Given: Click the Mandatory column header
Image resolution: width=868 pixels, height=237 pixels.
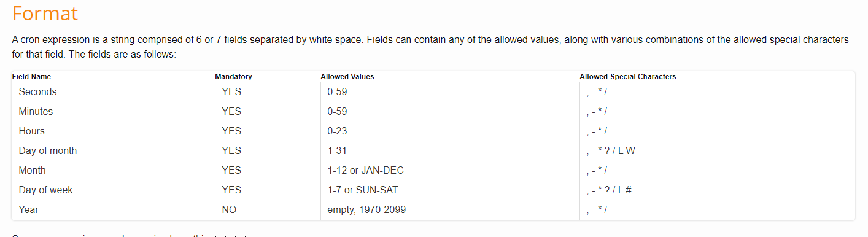Looking at the screenshot, I should coord(233,77).
